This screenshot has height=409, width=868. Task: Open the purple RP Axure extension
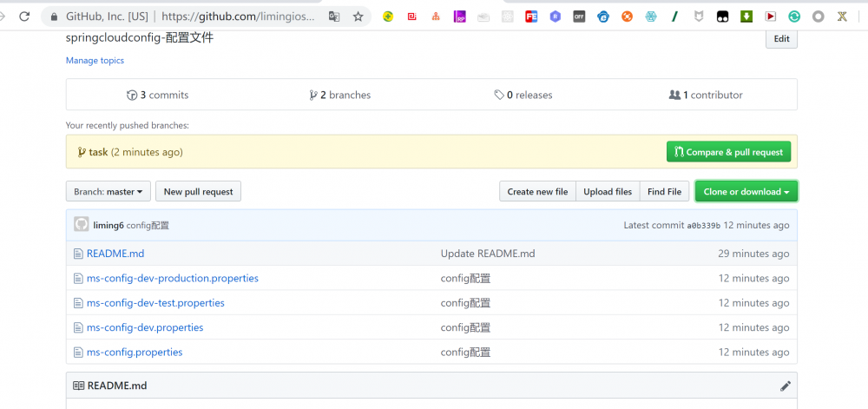tap(460, 16)
